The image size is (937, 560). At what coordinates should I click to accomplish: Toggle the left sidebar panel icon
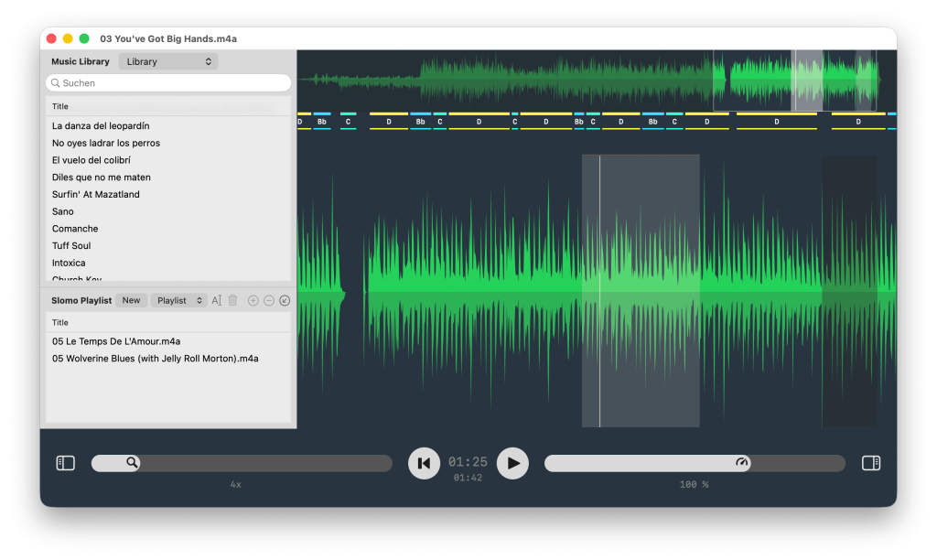pyautogui.click(x=65, y=462)
